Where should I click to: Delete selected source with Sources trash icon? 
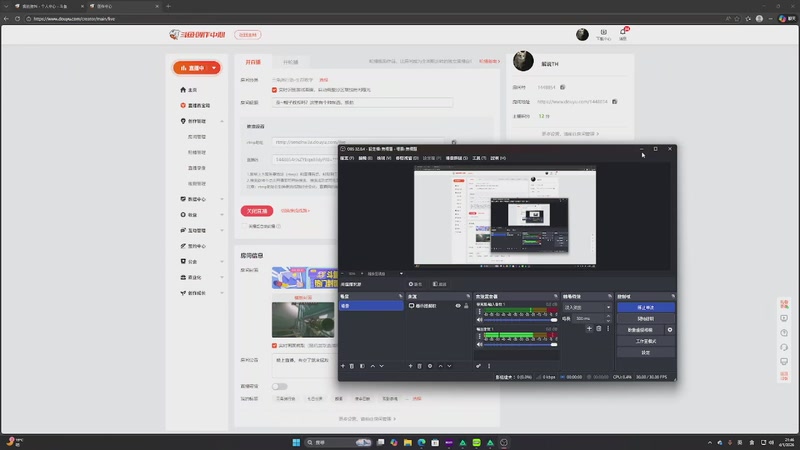click(x=420, y=366)
